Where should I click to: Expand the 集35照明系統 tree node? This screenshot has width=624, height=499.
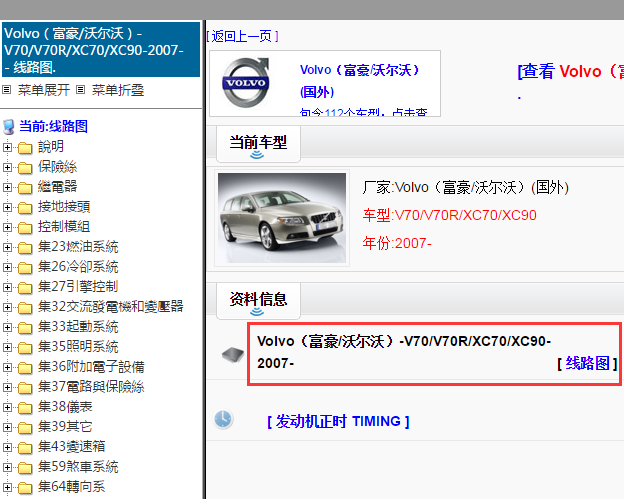7,347
